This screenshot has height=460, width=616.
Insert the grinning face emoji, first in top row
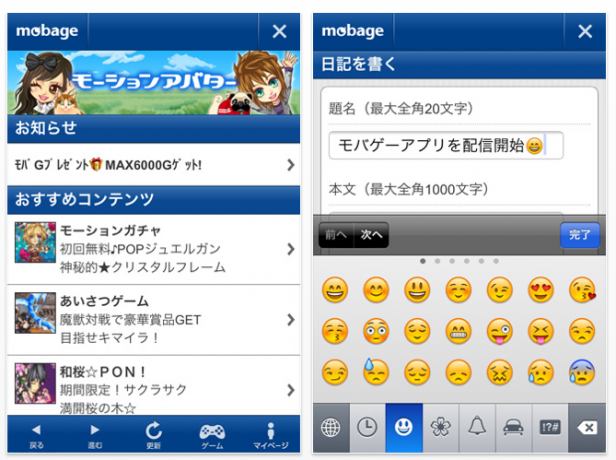[x=335, y=290]
